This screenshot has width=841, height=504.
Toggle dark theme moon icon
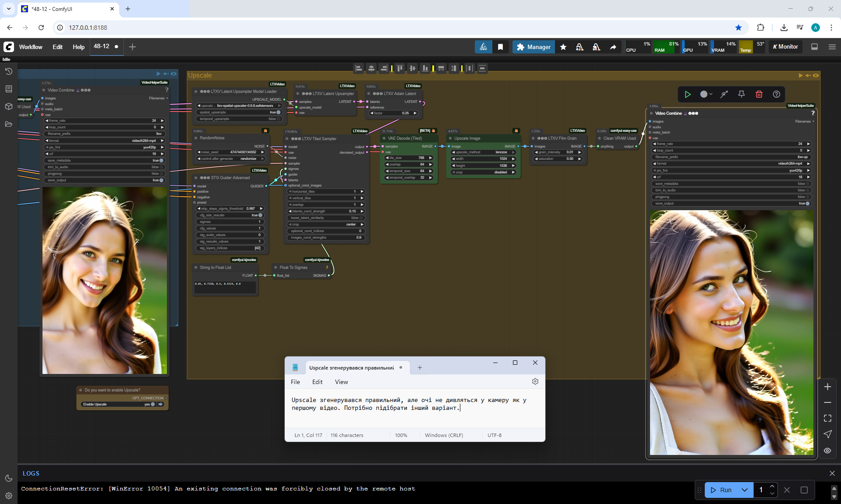(x=8, y=478)
